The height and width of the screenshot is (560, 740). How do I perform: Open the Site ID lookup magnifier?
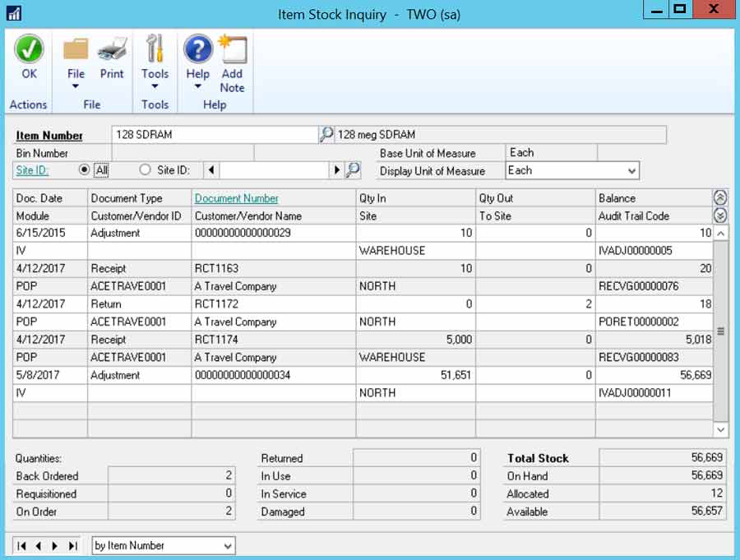pyautogui.click(x=351, y=170)
